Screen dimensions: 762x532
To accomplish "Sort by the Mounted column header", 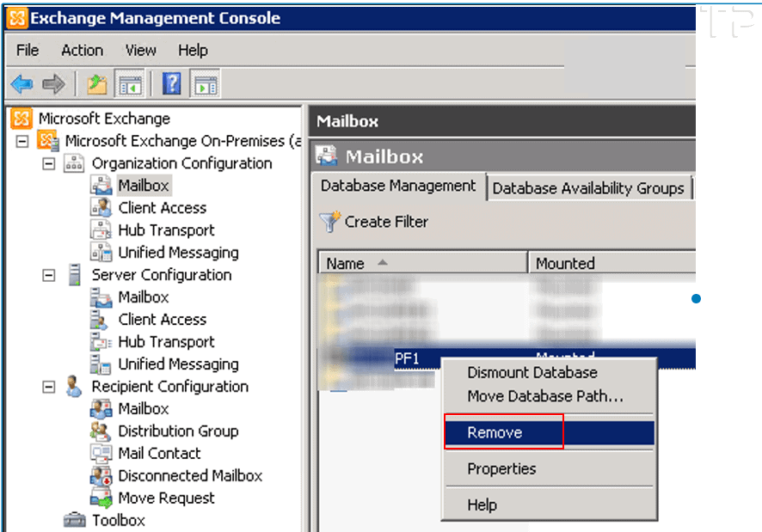I will (611, 263).
